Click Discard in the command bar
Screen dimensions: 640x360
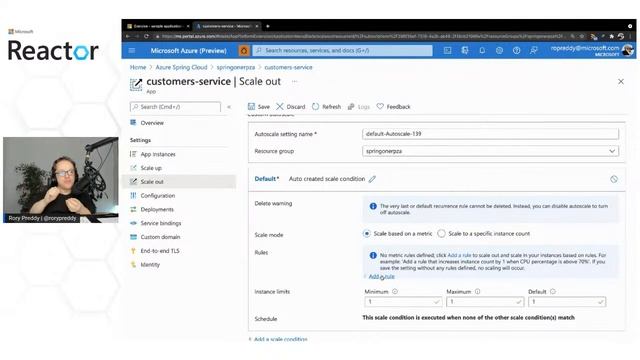291,107
